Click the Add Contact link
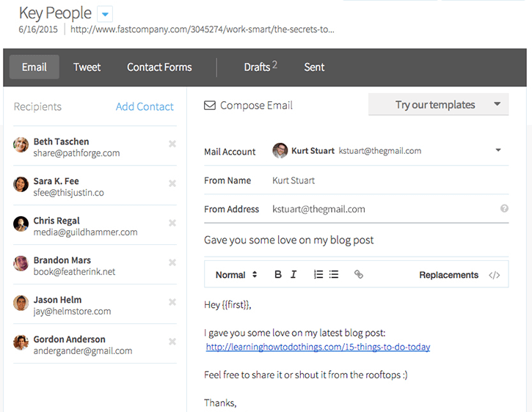The height and width of the screenshot is (412, 532). [x=145, y=107]
